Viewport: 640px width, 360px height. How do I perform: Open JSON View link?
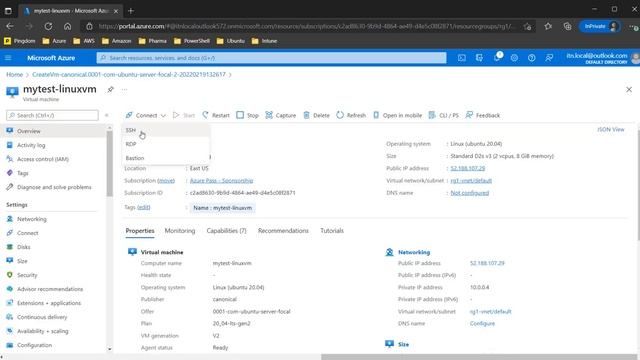[x=611, y=129]
